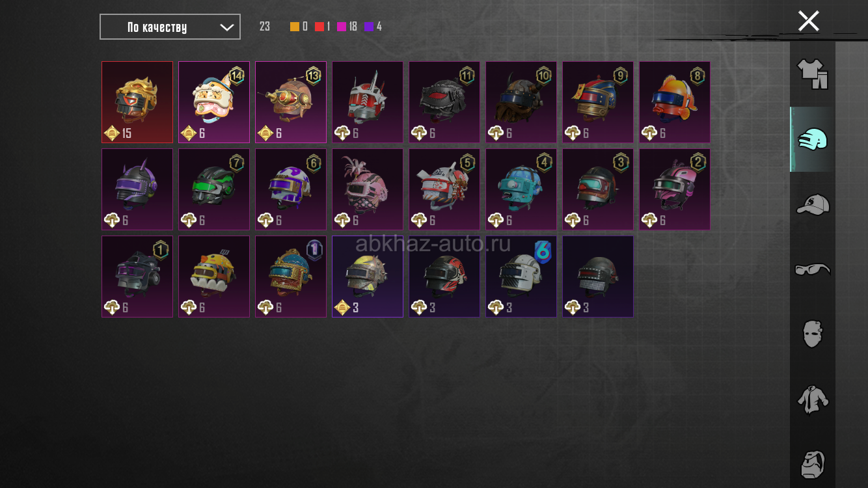The width and height of the screenshot is (868, 488).
Task: Close the inventory with the X icon
Action: tap(809, 21)
